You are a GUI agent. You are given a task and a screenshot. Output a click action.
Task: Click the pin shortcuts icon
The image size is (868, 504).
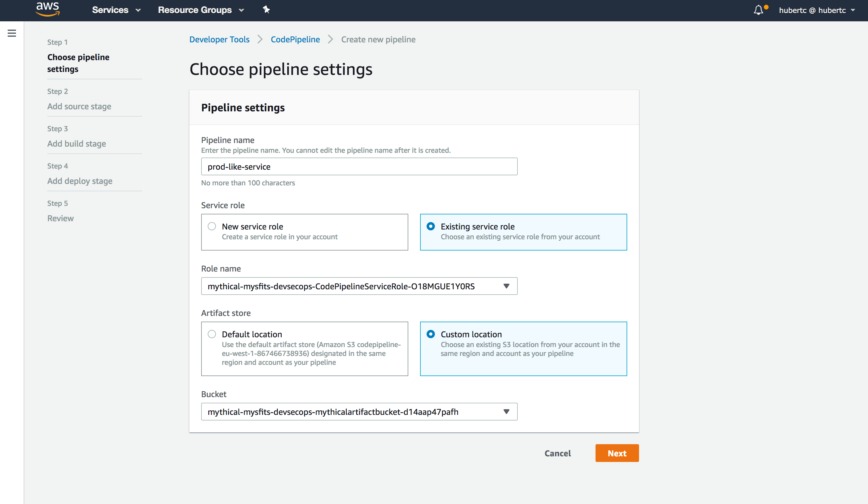pos(266,10)
